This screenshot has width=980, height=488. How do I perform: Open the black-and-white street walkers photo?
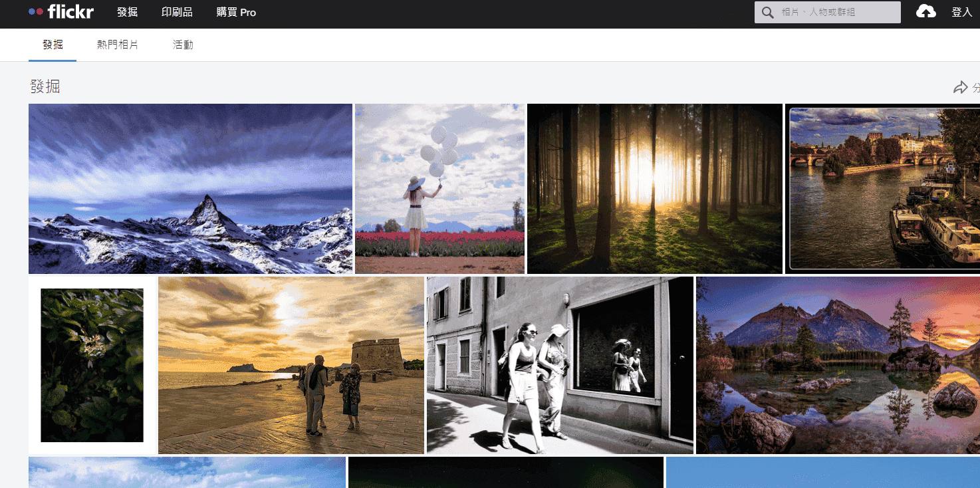560,365
